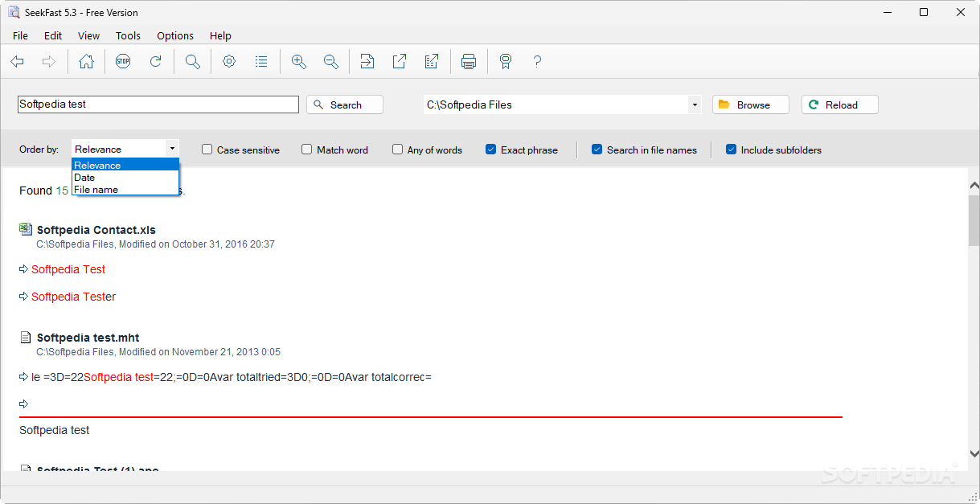Click the Reload button
980x504 pixels.
tap(840, 104)
